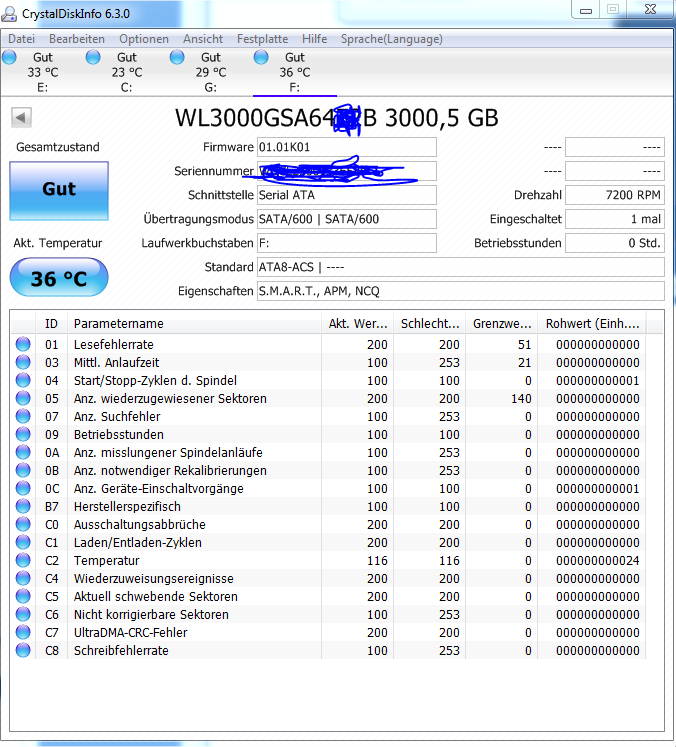Screen dimensions: 676x747
Task: Select the status orb for drive E:
Action: pyautogui.click(x=9, y=58)
